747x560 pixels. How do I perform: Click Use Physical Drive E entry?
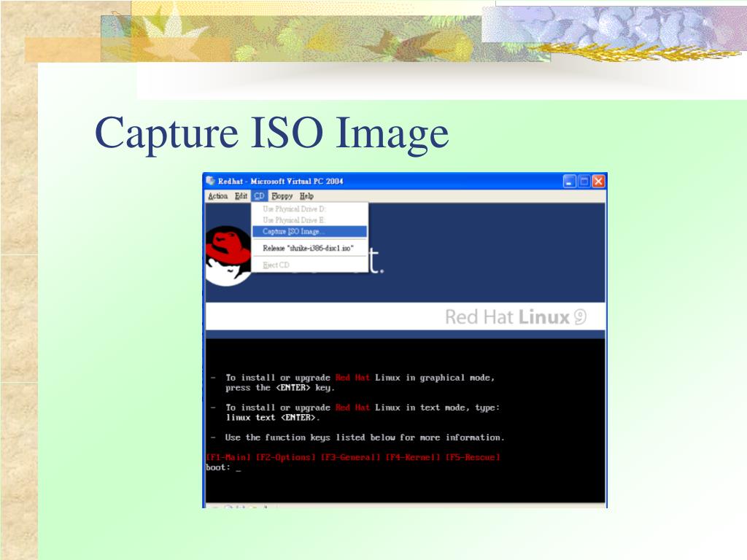[309, 220]
